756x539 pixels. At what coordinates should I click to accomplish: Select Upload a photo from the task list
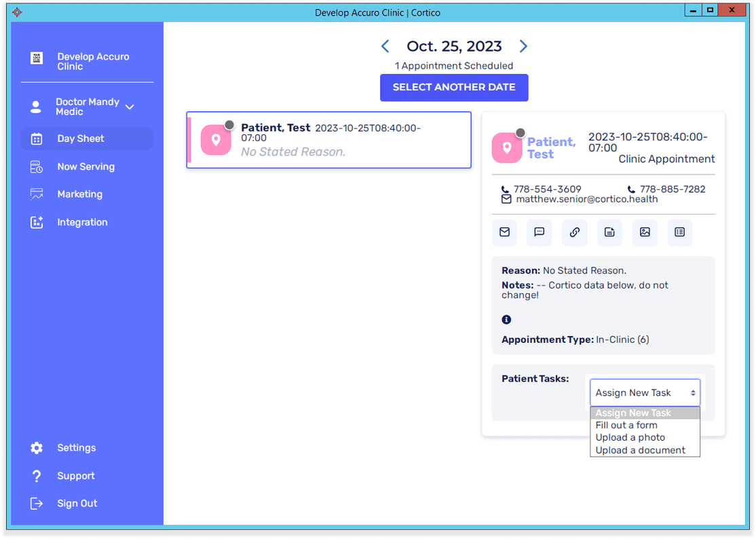coord(630,437)
